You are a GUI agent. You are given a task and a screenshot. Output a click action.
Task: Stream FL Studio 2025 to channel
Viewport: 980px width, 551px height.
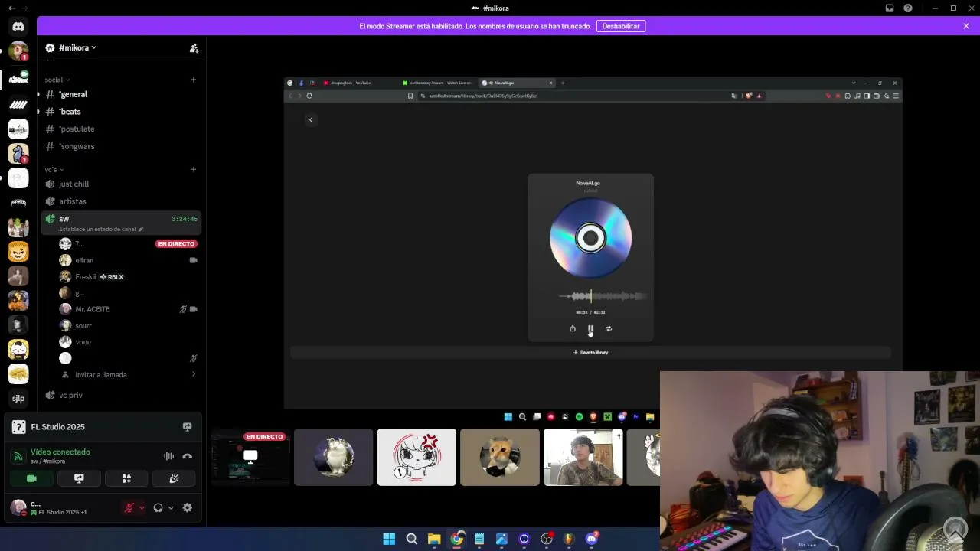coord(187,426)
